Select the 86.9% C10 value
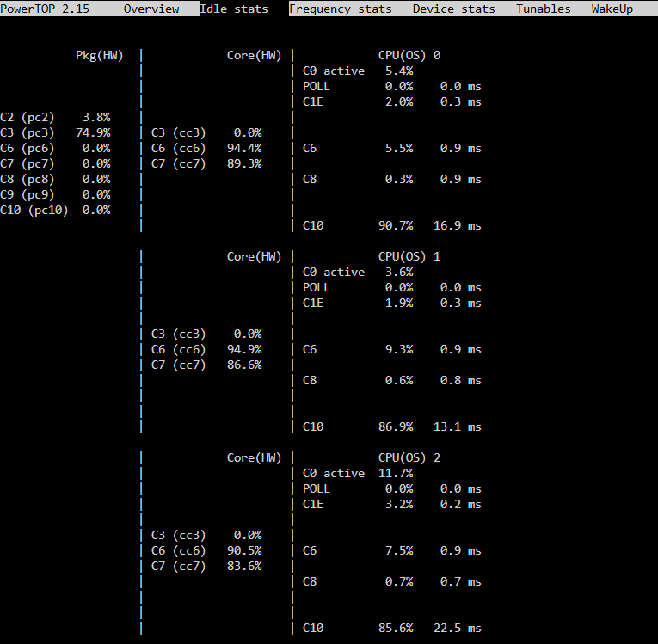 tap(396, 426)
